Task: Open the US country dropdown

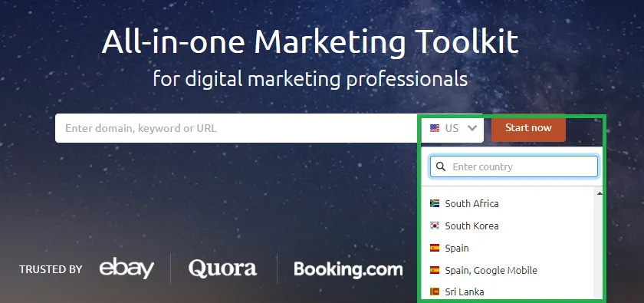Action: point(452,128)
